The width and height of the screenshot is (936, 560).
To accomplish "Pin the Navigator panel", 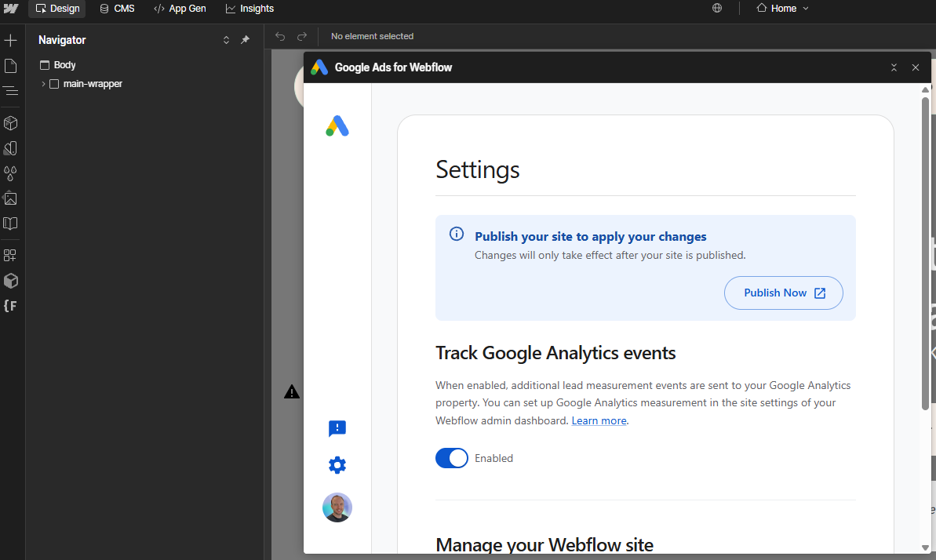I will 245,40.
